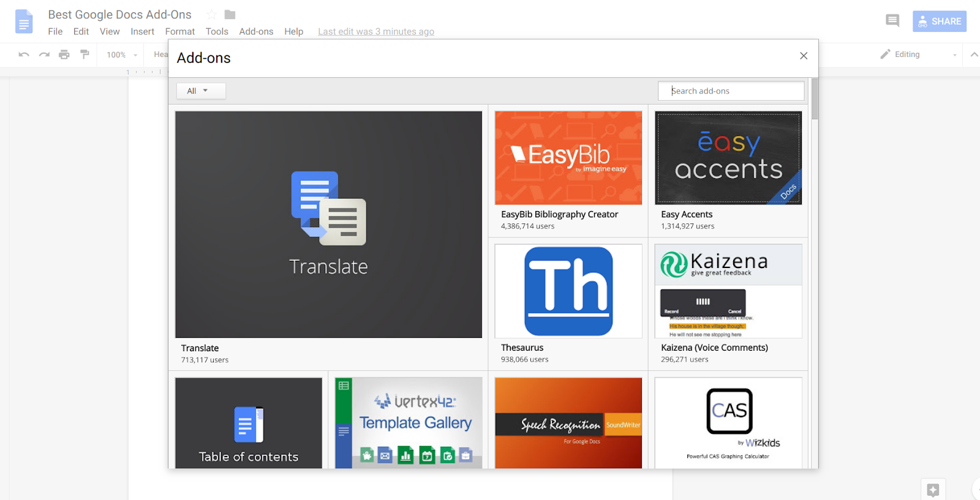Open the 100% zoom dropdown
Screen dimensions: 980x500
tap(122, 54)
